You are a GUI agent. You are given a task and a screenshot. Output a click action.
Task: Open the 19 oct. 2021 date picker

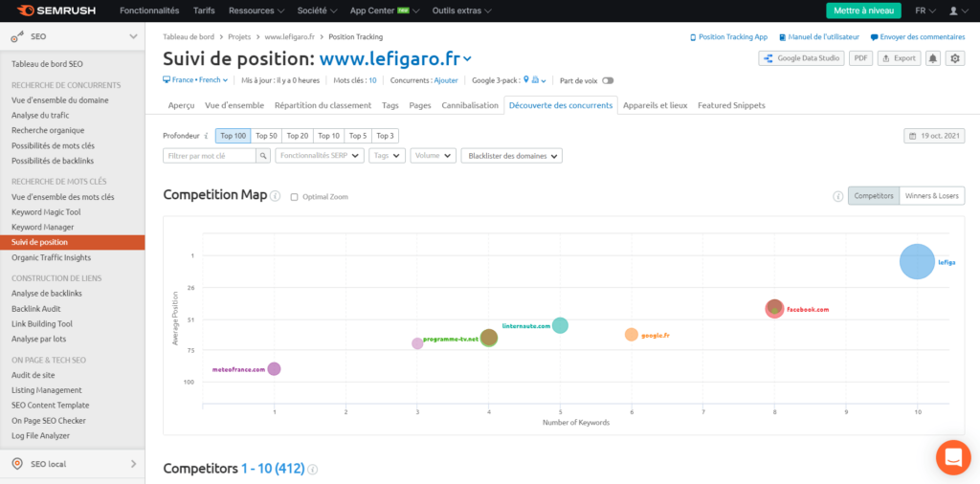[x=934, y=136]
